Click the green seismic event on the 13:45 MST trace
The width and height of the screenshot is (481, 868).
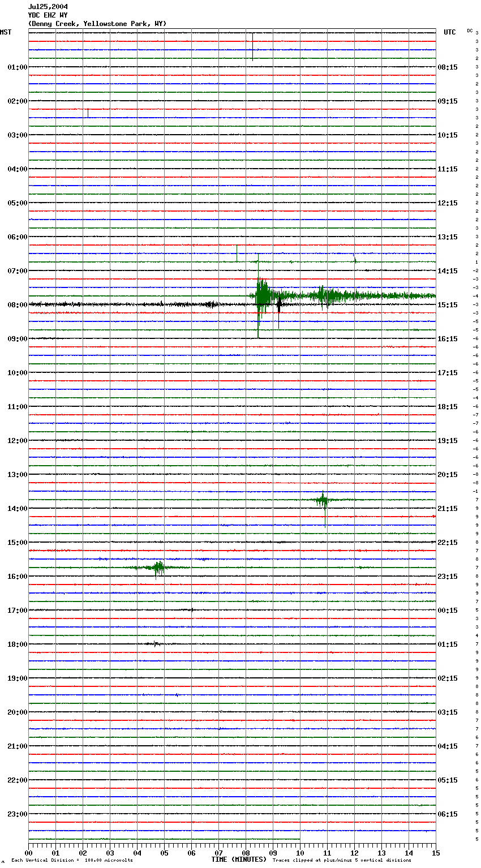point(323,500)
